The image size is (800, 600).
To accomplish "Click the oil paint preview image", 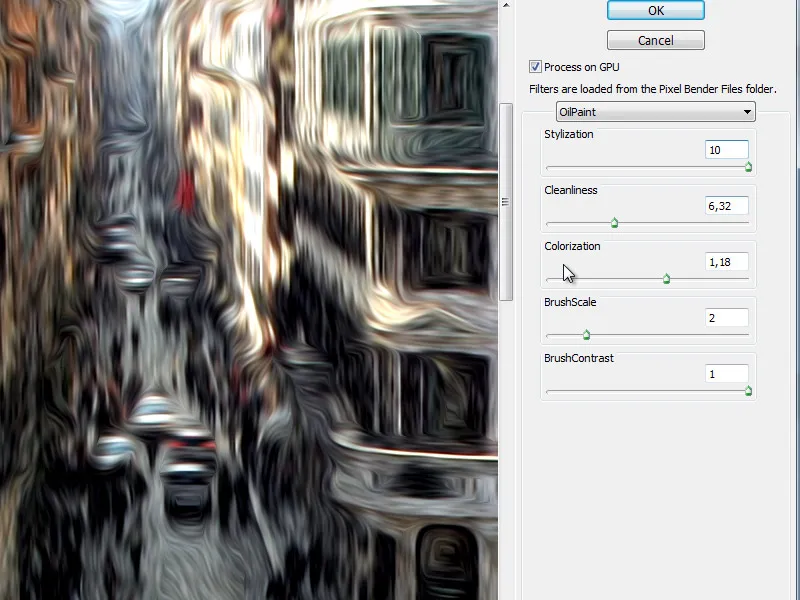I will coord(249,300).
